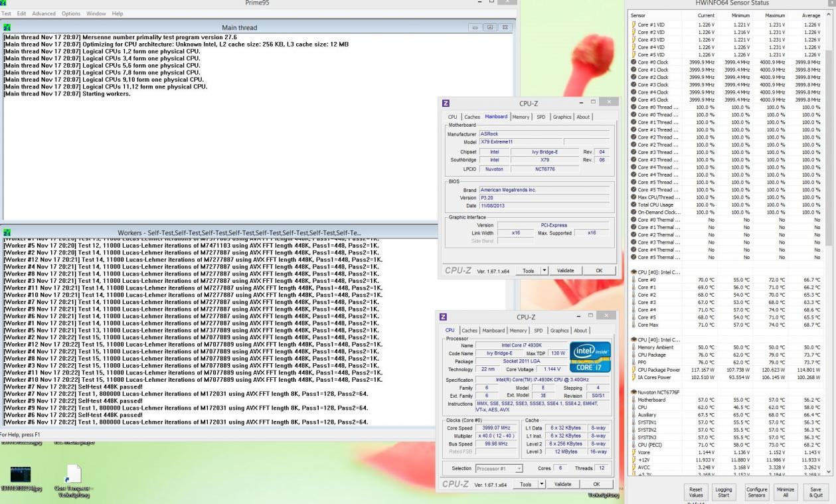The height and width of the screenshot is (504, 836).
Task: Click the voltage icon next to Core #1 VID
Action: [633, 25]
